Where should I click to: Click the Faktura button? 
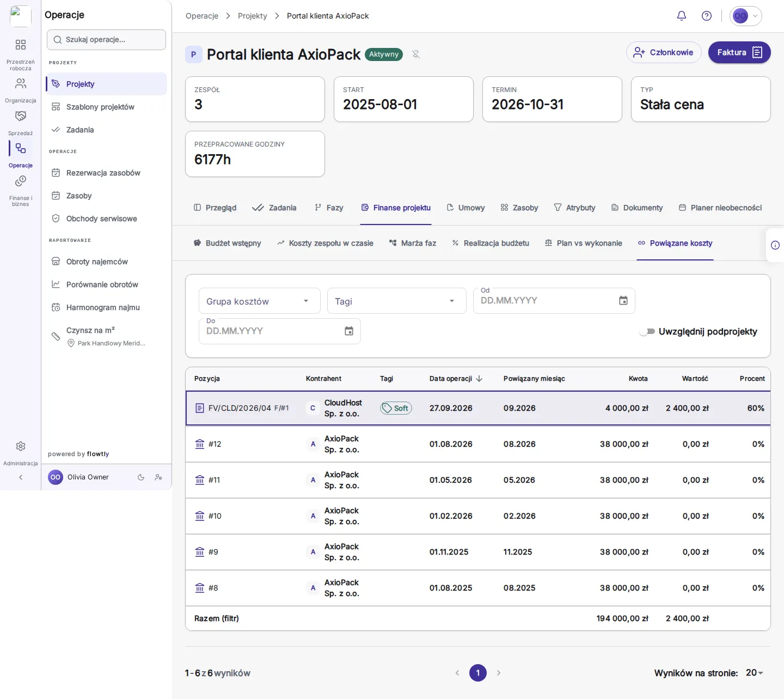coord(739,52)
